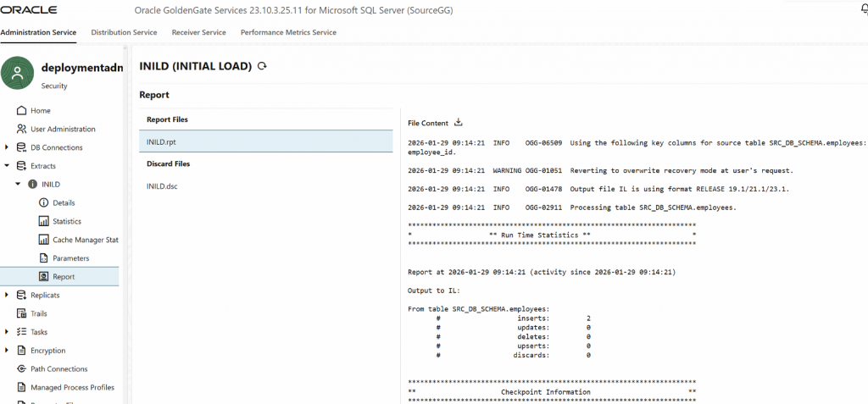Expand the DB Connections tree node

7,147
